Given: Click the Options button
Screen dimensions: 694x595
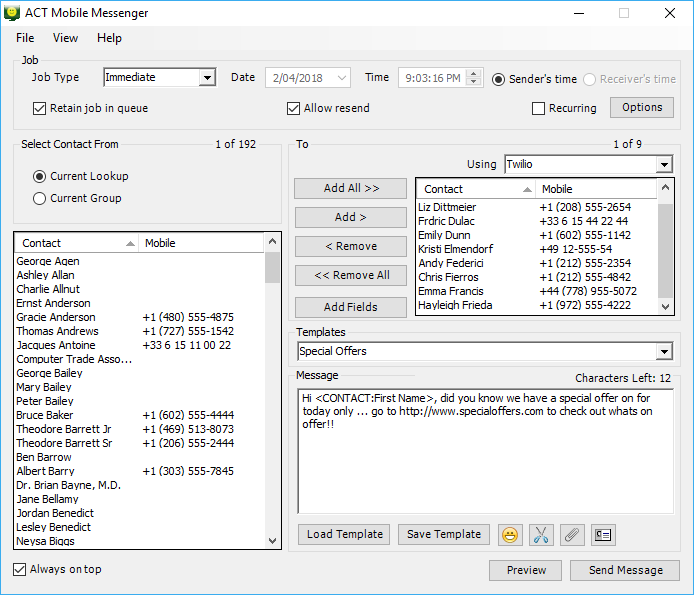Looking at the screenshot, I should (x=642, y=108).
